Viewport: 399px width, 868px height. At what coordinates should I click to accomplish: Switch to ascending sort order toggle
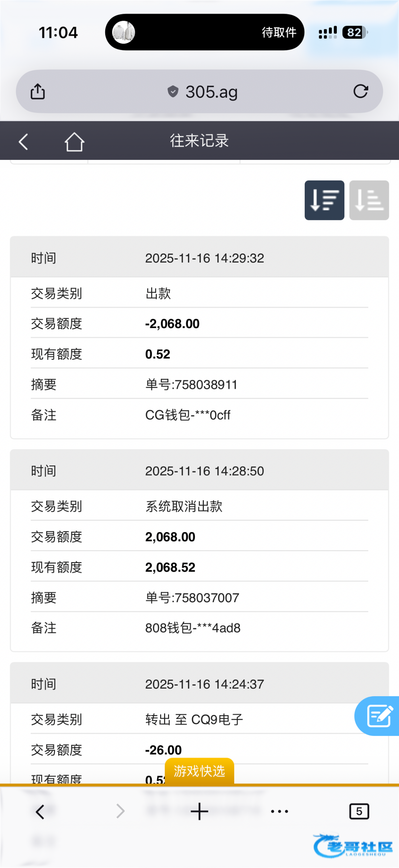click(x=369, y=200)
